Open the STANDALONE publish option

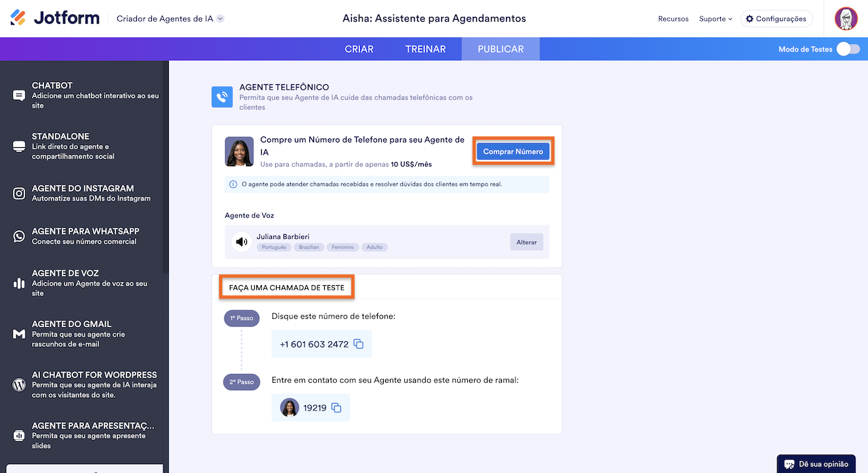pos(84,146)
